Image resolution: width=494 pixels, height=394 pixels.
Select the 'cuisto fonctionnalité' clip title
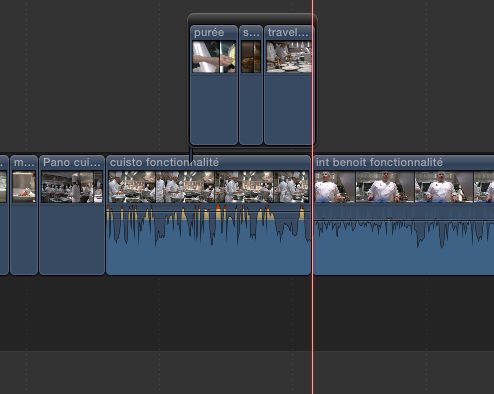(164, 162)
